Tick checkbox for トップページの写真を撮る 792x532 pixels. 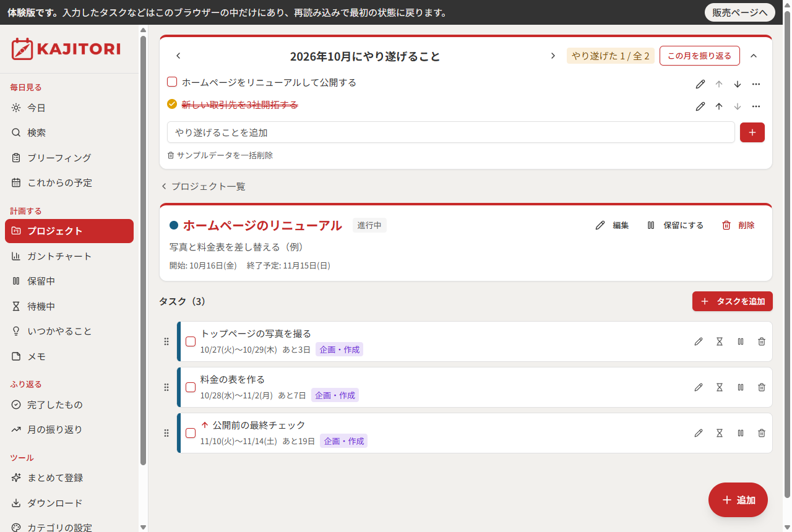[x=191, y=341]
